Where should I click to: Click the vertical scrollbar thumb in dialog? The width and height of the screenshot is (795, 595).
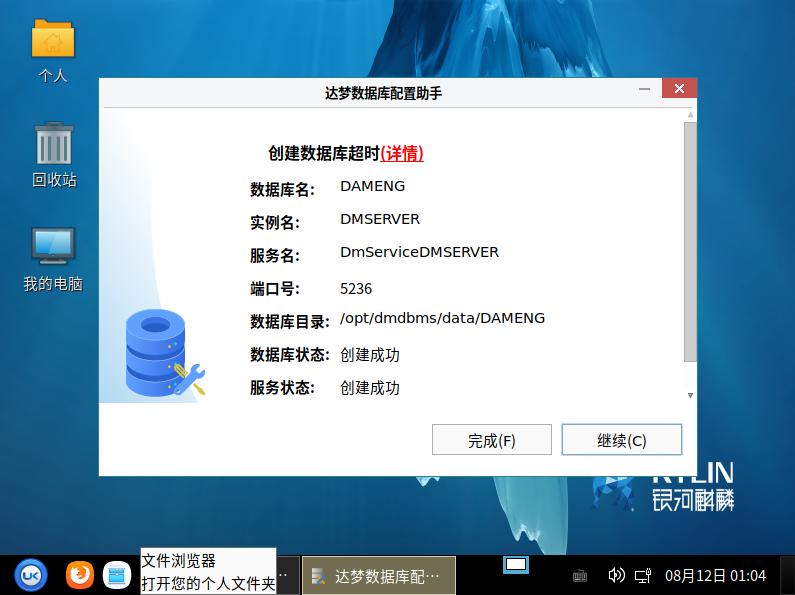(x=690, y=242)
